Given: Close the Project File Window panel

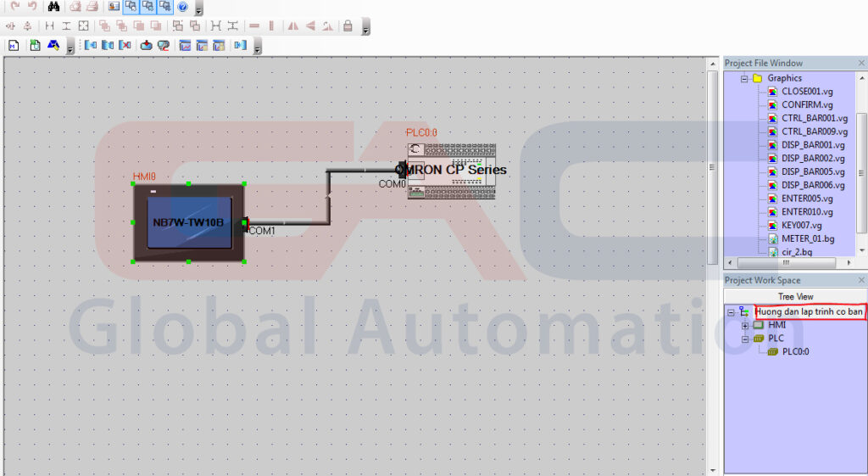Looking at the screenshot, I should point(861,63).
